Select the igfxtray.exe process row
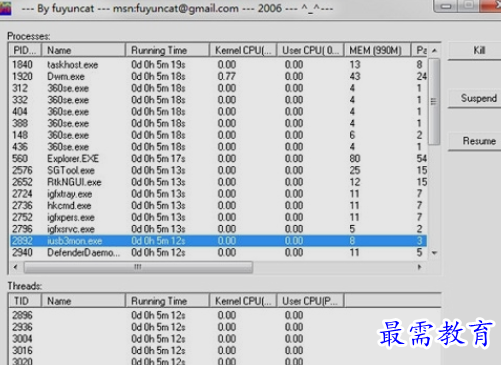 218,194
